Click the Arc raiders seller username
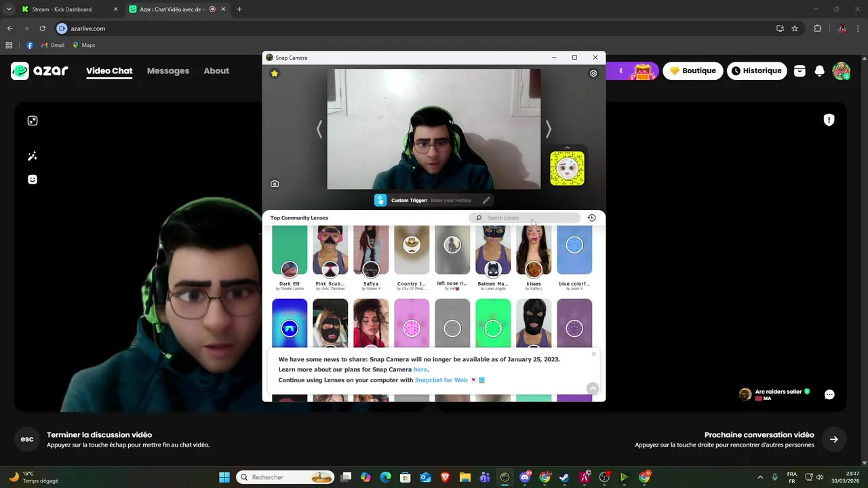The image size is (868, 488). coord(778,392)
